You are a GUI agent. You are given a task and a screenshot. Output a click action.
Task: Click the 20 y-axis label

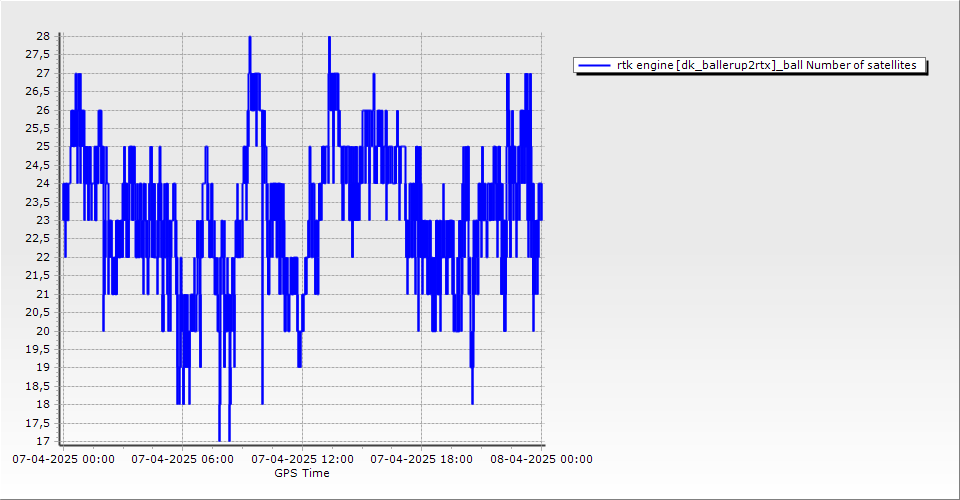[43, 330]
